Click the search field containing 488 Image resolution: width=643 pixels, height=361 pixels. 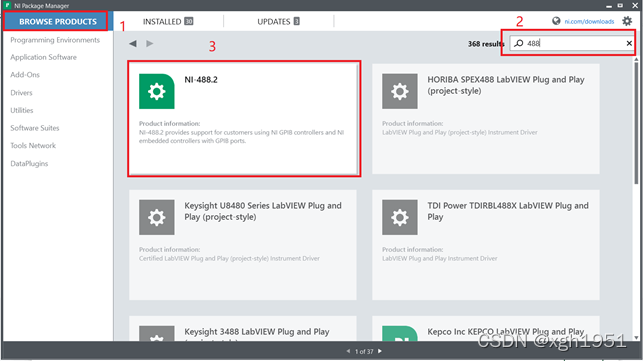(572, 43)
